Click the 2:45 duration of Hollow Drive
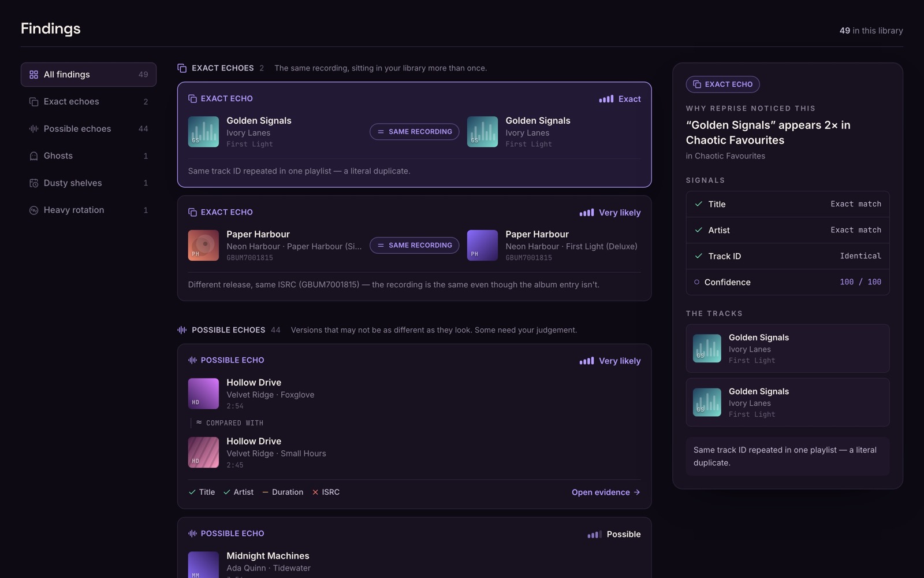The width and height of the screenshot is (924, 578). click(235, 465)
